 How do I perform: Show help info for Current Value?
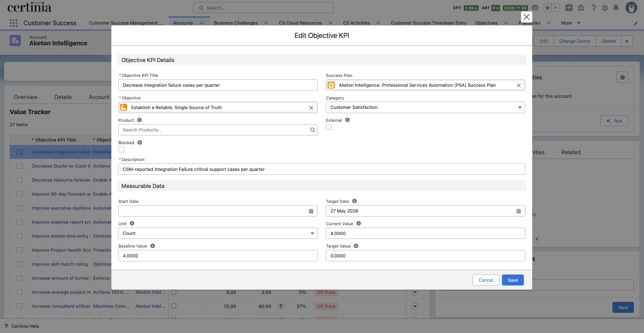coord(359,223)
